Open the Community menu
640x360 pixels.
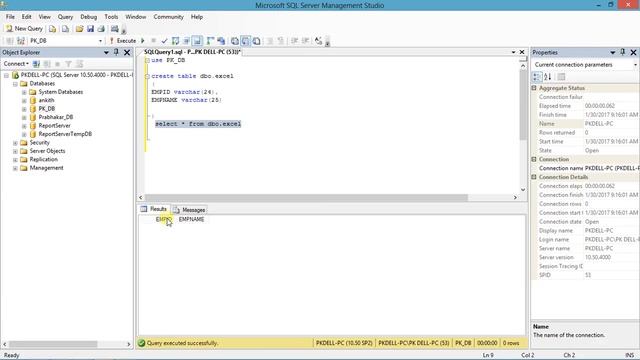click(x=169, y=17)
